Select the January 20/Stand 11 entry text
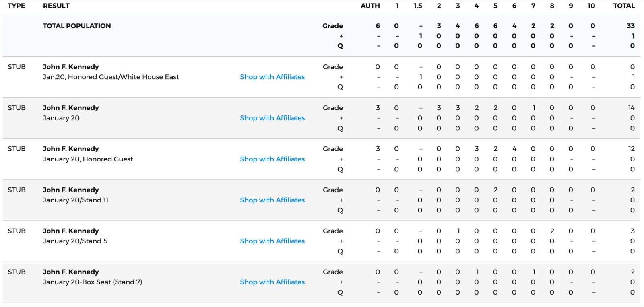The width and height of the screenshot is (644, 307). 76,200
